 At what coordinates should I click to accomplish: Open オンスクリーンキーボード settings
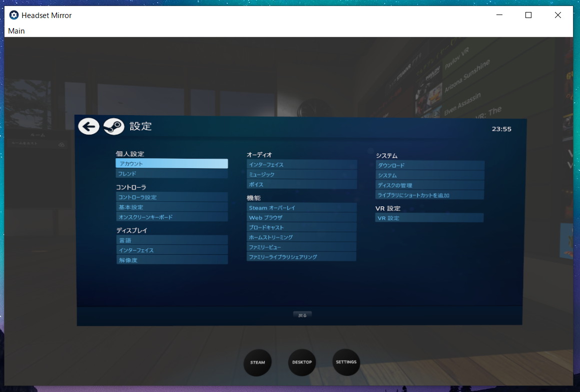point(172,217)
